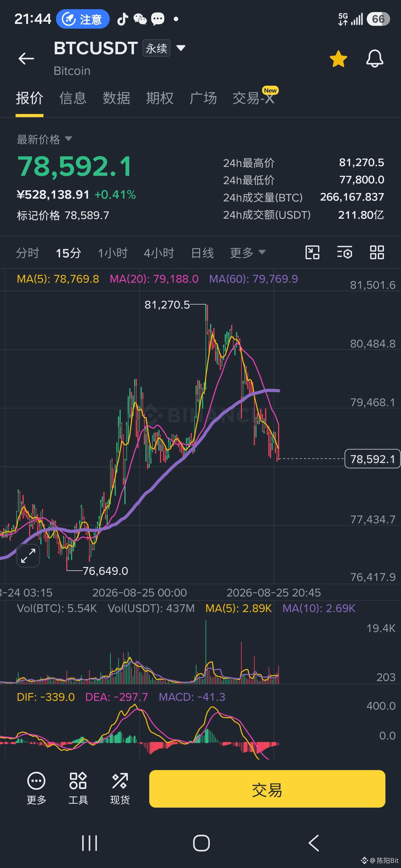Viewport: 401px width, 868px height.
Task: Tap the DIF -339.0 MACD label
Action: (46, 697)
